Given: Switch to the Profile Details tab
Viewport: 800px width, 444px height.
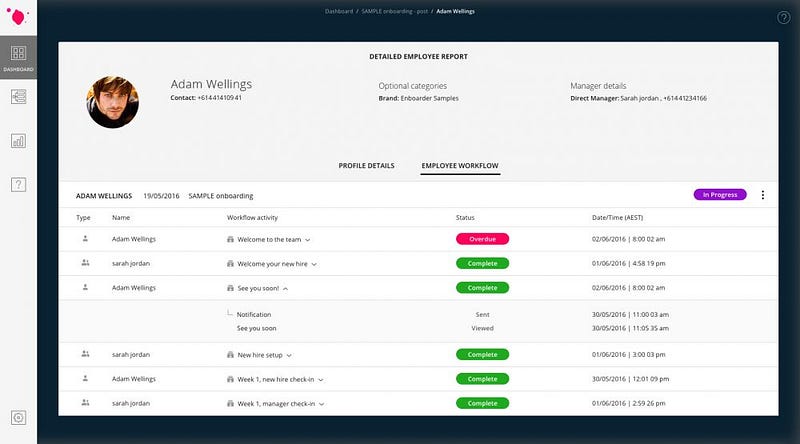Looking at the screenshot, I should (366, 165).
